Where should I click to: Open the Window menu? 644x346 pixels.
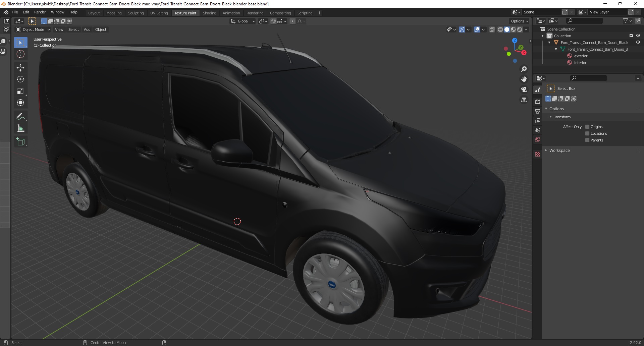pyautogui.click(x=57, y=12)
